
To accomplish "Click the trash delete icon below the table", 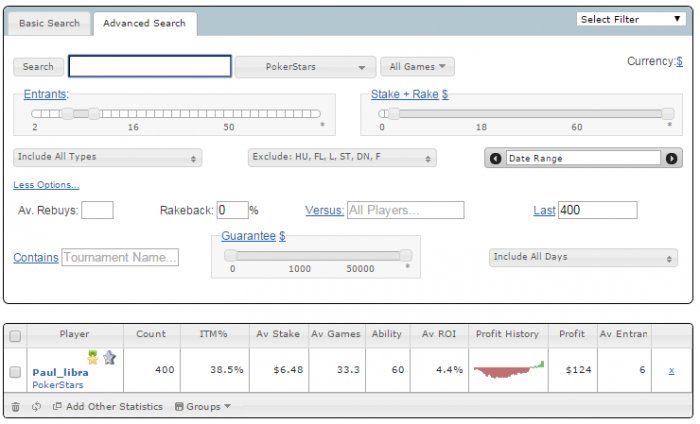I will pyautogui.click(x=15, y=407).
